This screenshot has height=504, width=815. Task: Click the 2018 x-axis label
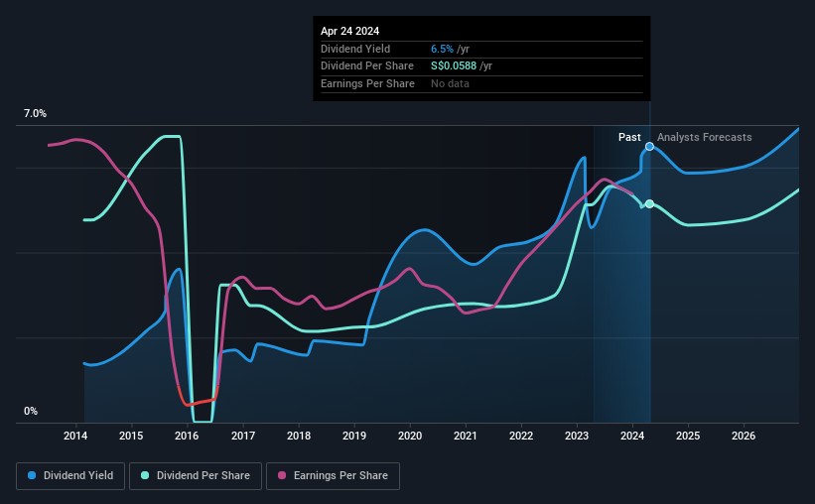(x=299, y=436)
